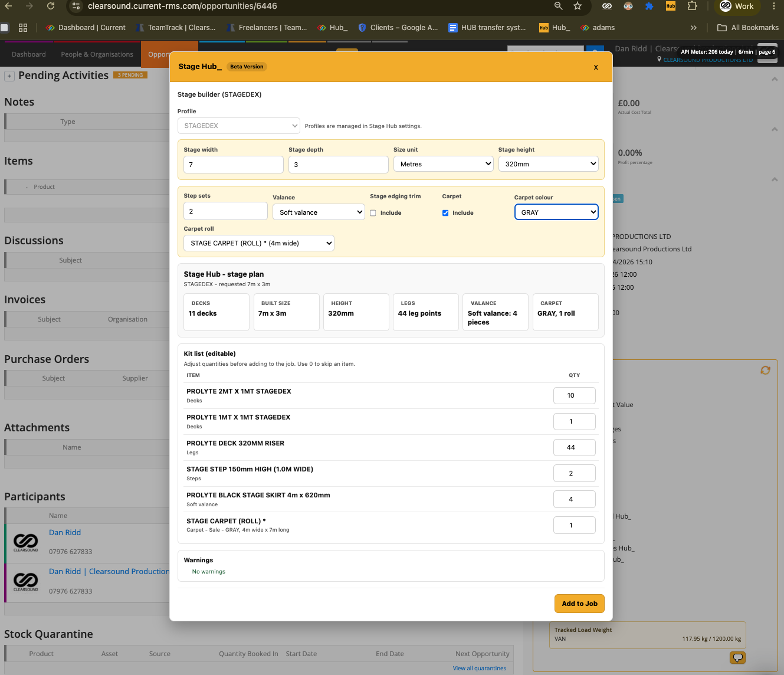Screen dimensions: 784x675
Task: Click the Beta Version badge
Action: point(247,67)
